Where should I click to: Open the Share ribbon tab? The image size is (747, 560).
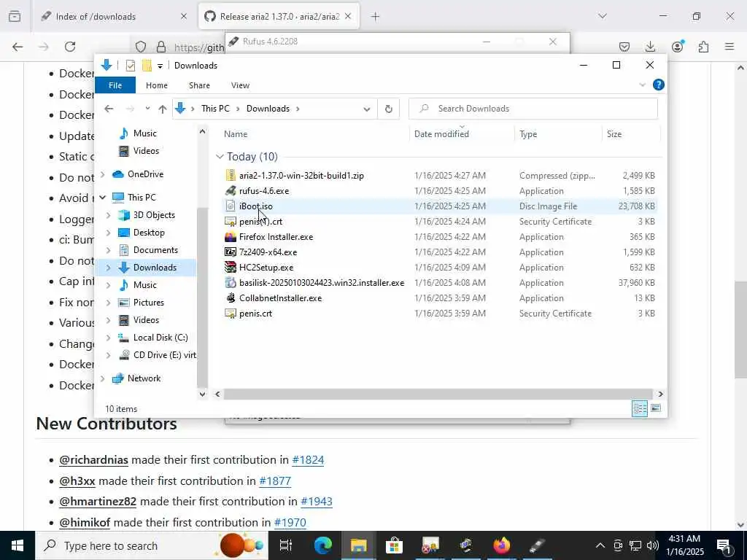coord(199,85)
